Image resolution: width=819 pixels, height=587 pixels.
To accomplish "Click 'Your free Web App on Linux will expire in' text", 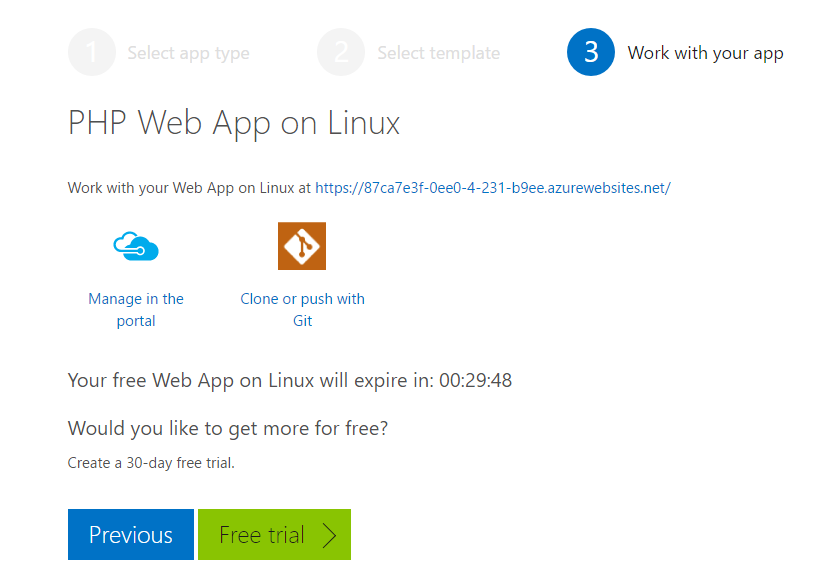I will pos(250,380).
